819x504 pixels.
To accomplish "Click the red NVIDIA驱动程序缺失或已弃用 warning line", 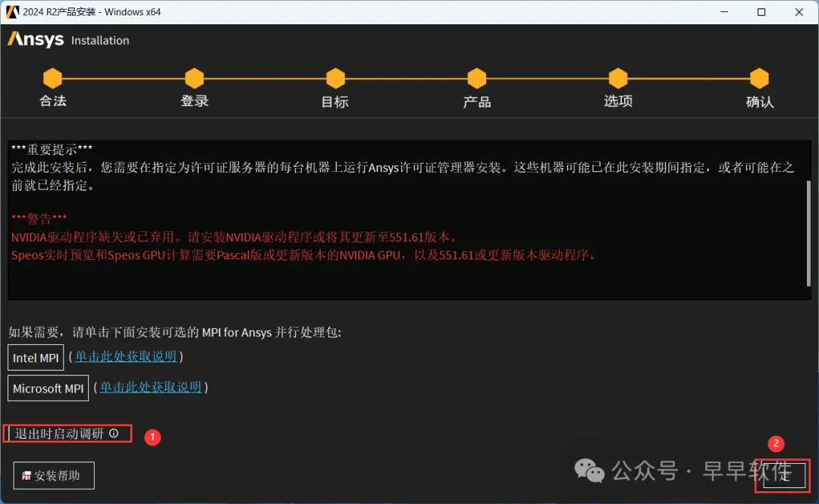I will point(236,237).
